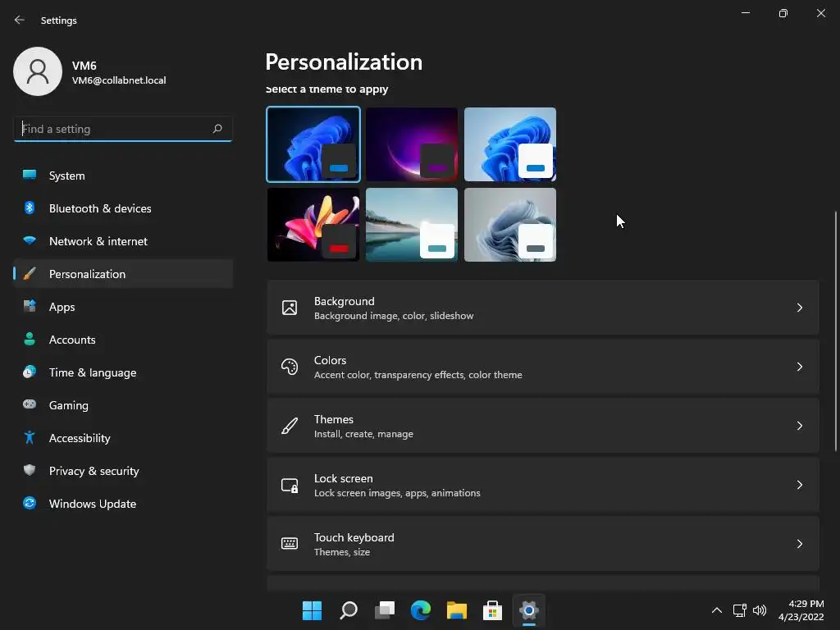Select the dark blue Windows bloom theme
The width and height of the screenshot is (840, 630).
(313, 144)
